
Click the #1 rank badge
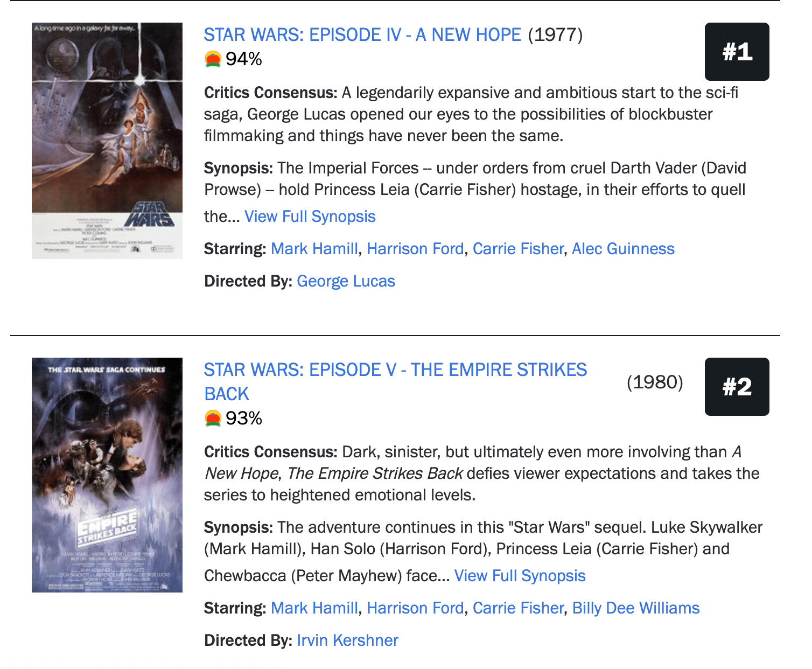(x=737, y=52)
